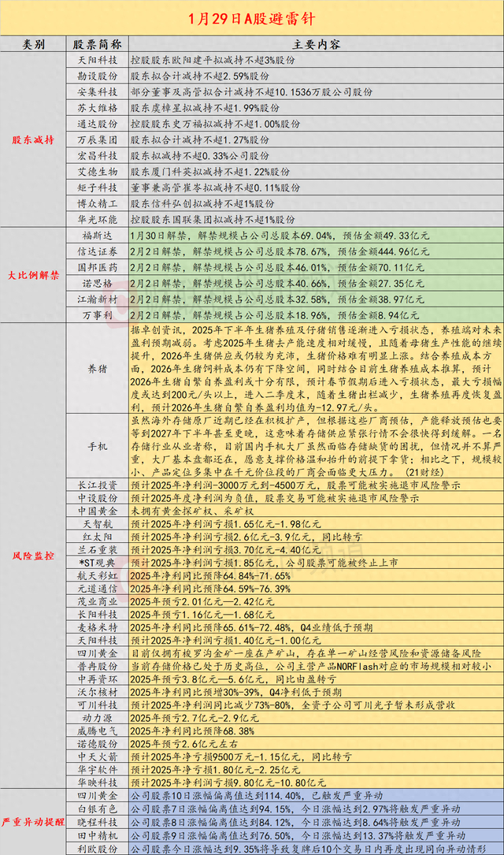Viewport: 504px width, 855px height.
Task: Click the 风险监控 category label
Action: pyautogui.click(x=33, y=556)
